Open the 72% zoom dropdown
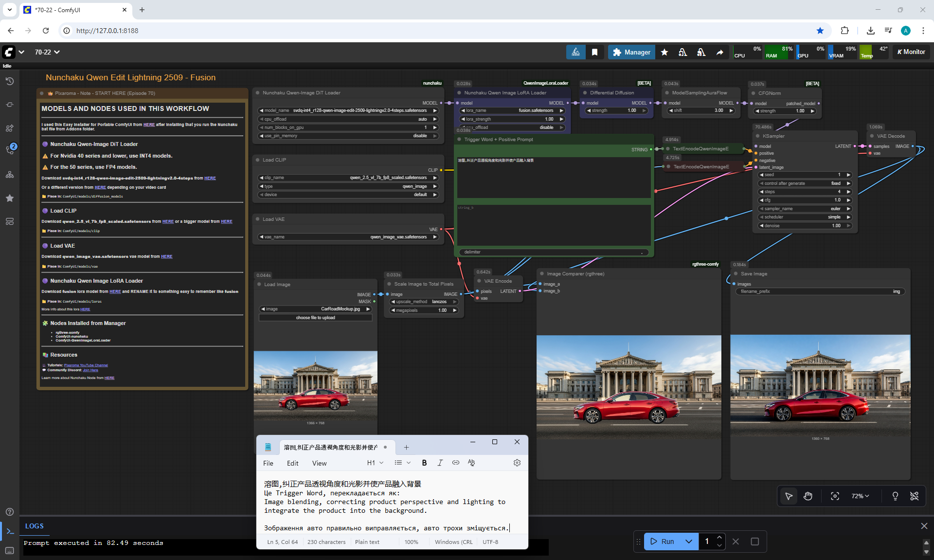 [860, 496]
